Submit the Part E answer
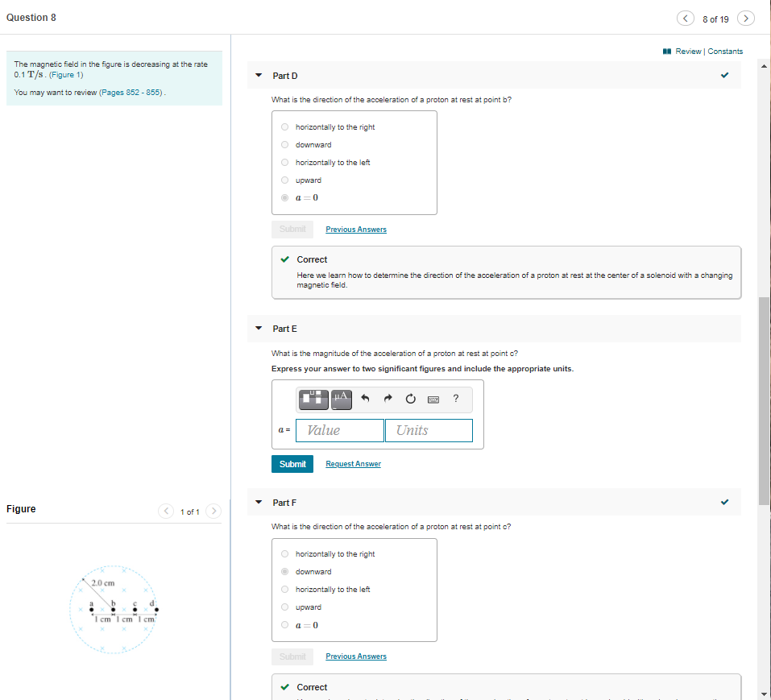 (x=292, y=464)
